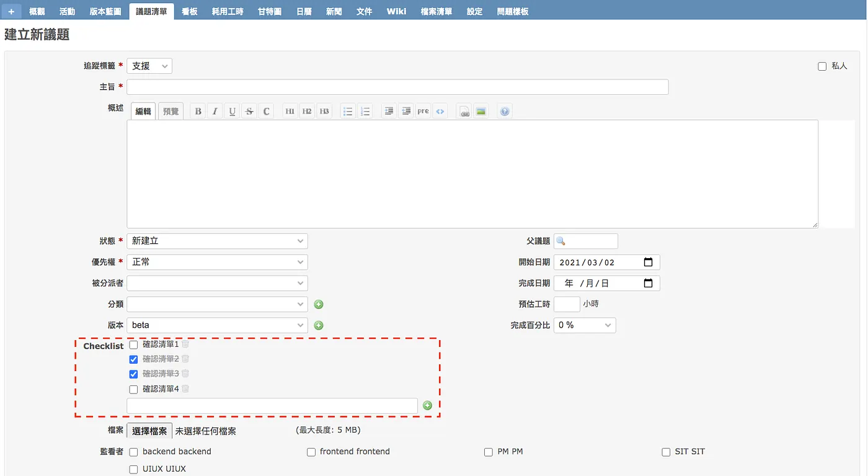Check the 確認清單4 checklist box
Screen dimensions: 868x476
(x=133, y=390)
